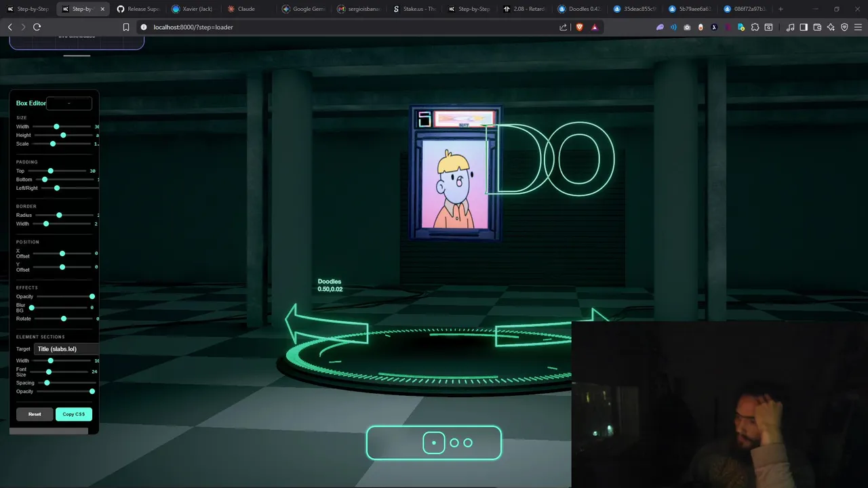Adjust the Scale slider
868x488 pixels.
[62, 144]
